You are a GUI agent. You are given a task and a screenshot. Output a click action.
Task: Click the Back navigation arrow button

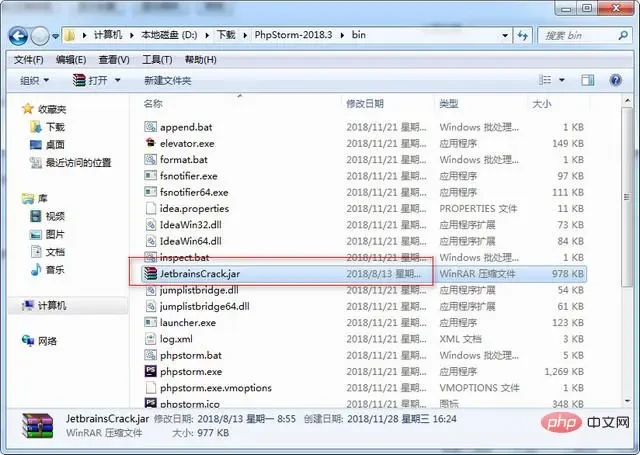point(19,36)
